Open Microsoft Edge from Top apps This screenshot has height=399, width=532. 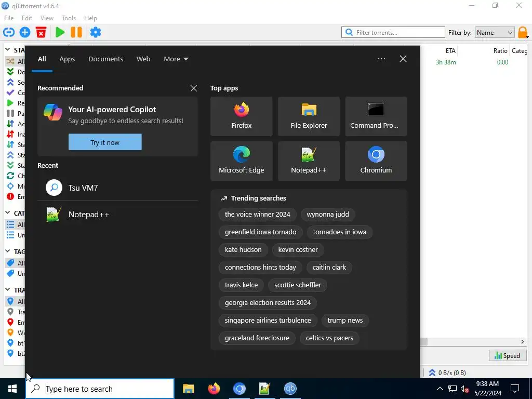[241, 161]
